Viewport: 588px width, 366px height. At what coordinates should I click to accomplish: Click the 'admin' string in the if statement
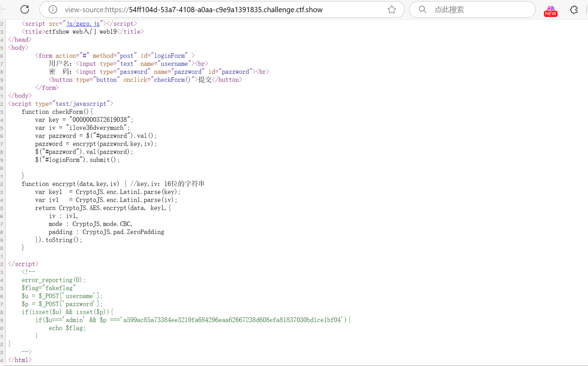point(75,320)
